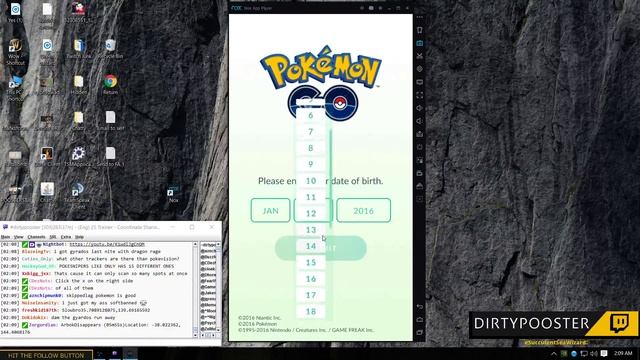The image size is (640, 360).
Task: Choose day 13 in the date list
Action: coord(311,230)
